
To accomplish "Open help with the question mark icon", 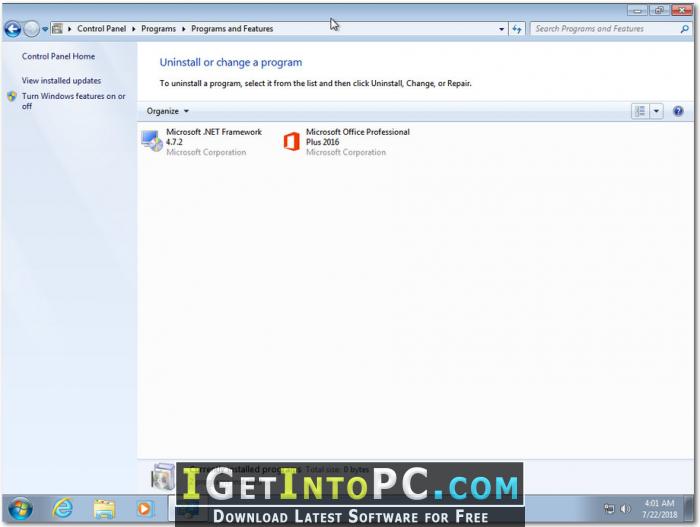I will point(678,111).
